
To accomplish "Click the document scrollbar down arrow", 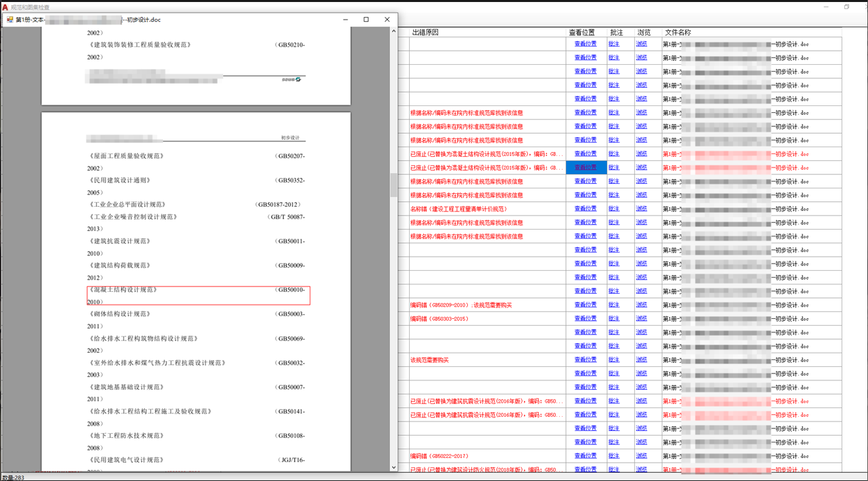I will pos(393,467).
